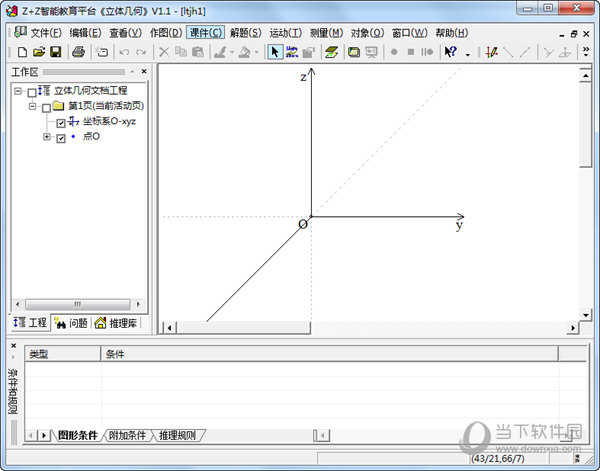The width and height of the screenshot is (600, 471).
Task: Click the yellow screen view icon
Action: pos(354,52)
